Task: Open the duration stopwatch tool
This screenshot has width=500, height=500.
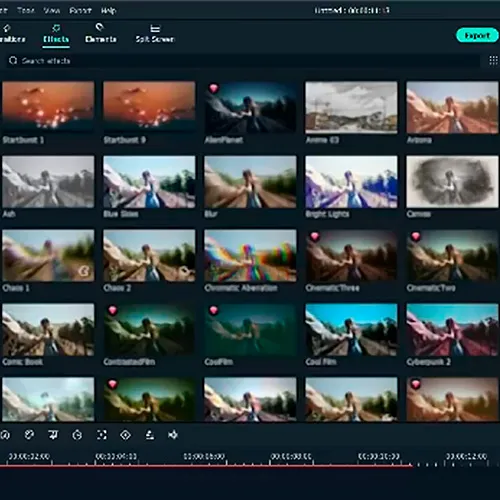Action: (77, 435)
